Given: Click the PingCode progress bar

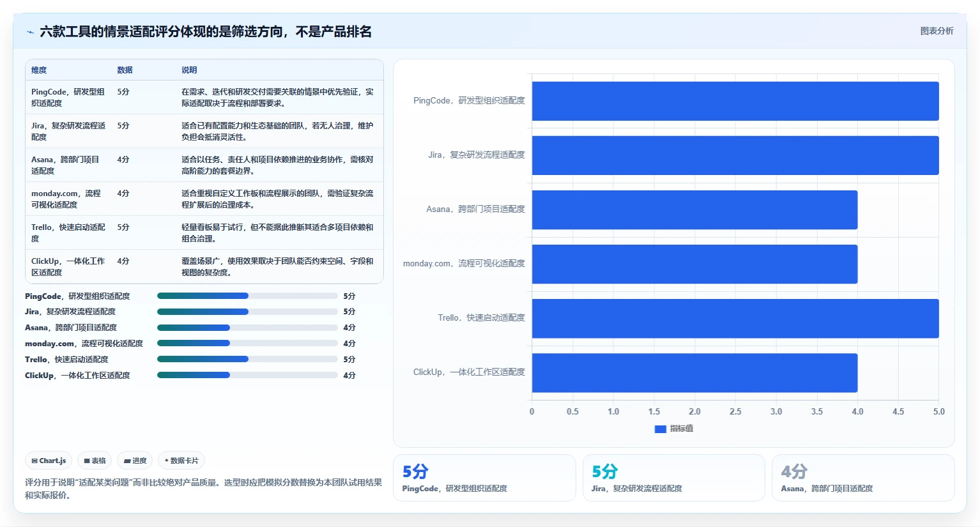Looking at the screenshot, I should (x=247, y=296).
